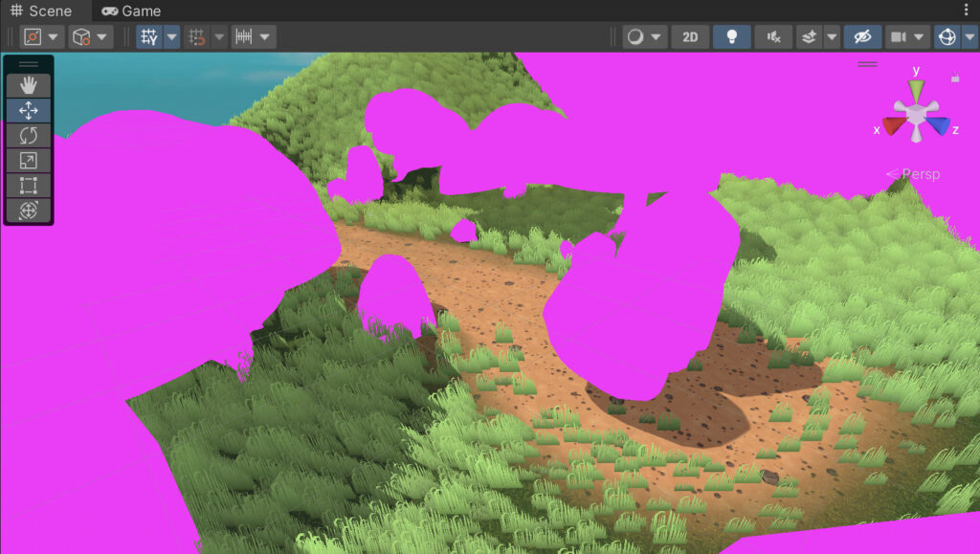Switch to the Game tab
980x554 pixels.
(x=131, y=11)
